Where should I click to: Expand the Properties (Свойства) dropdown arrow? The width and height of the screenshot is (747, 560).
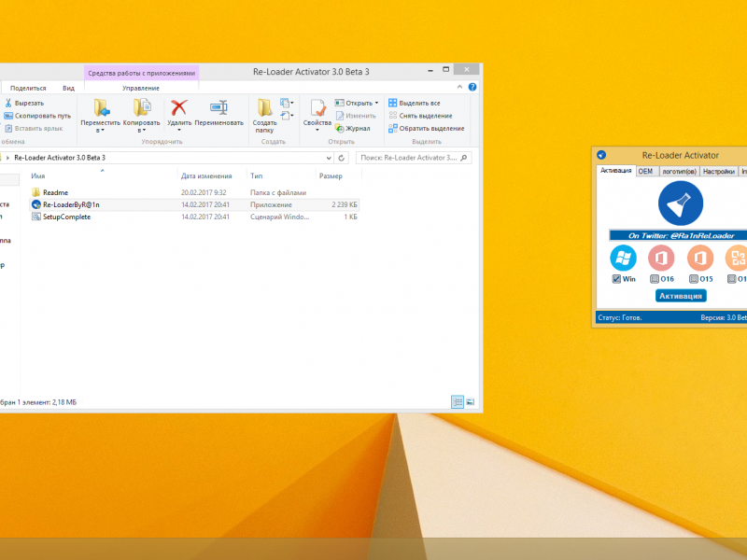pos(317,130)
